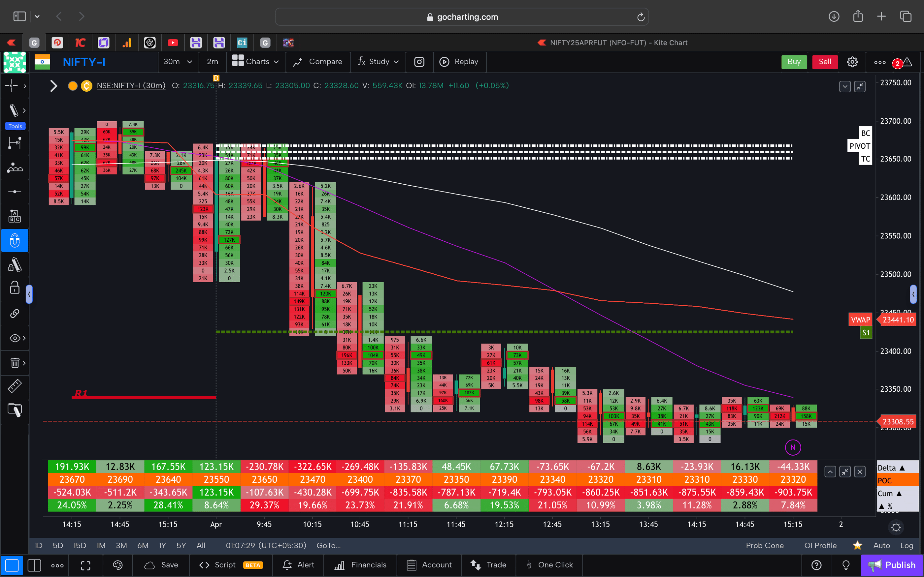Screen dimensions: 924x577
Task: Click the green Buy button
Action: pyautogui.click(x=794, y=62)
